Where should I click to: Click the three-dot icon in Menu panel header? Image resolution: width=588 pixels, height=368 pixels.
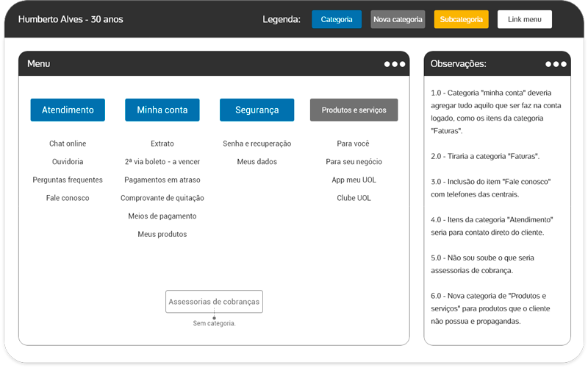coord(394,64)
